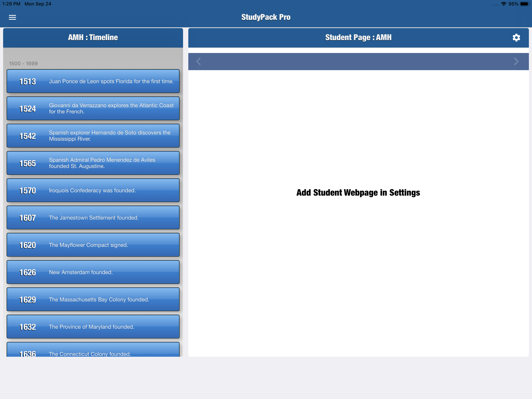Viewport: 532px width, 399px height.
Task: Open the 1636 Connecticut Colony entry
Action: [x=93, y=351]
